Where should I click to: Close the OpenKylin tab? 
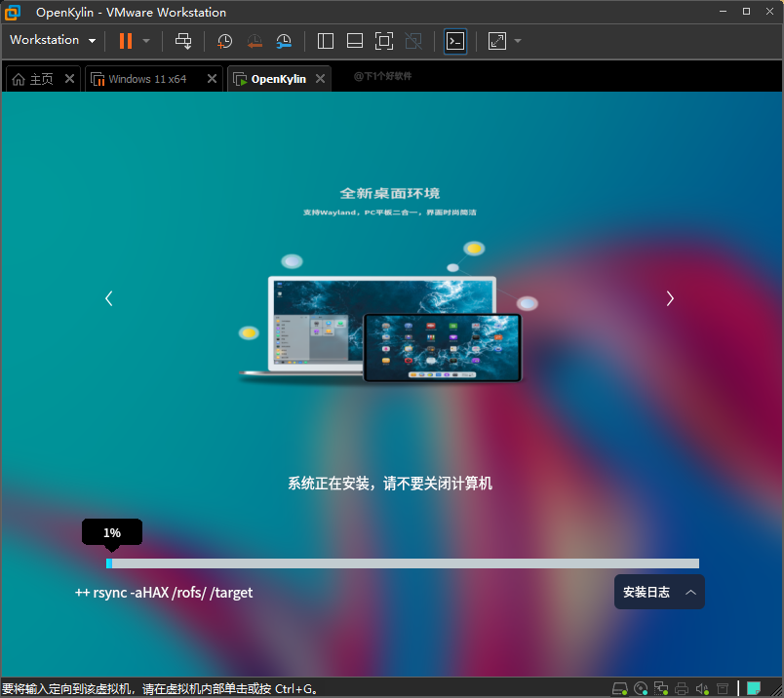pyautogui.click(x=321, y=79)
